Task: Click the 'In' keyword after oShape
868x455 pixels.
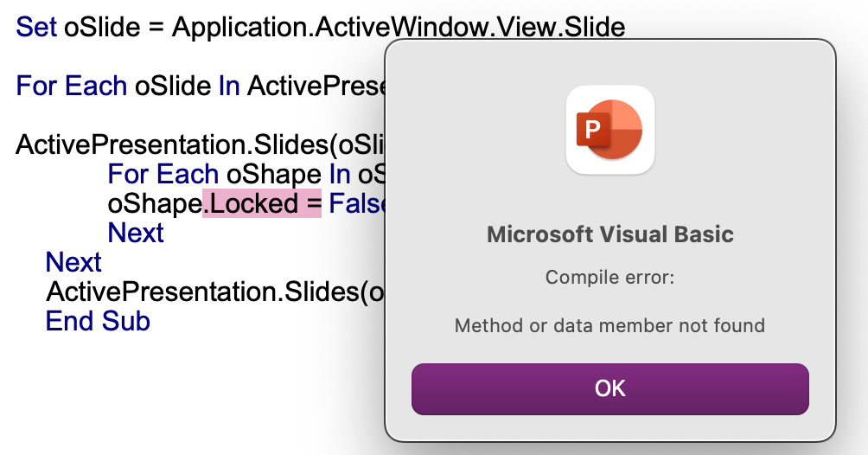Action: coord(340,174)
